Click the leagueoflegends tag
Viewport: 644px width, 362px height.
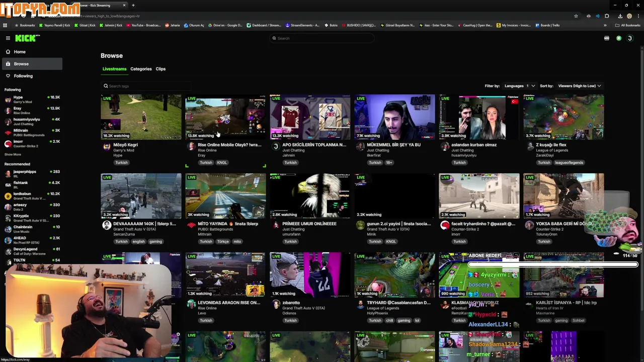click(x=569, y=162)
